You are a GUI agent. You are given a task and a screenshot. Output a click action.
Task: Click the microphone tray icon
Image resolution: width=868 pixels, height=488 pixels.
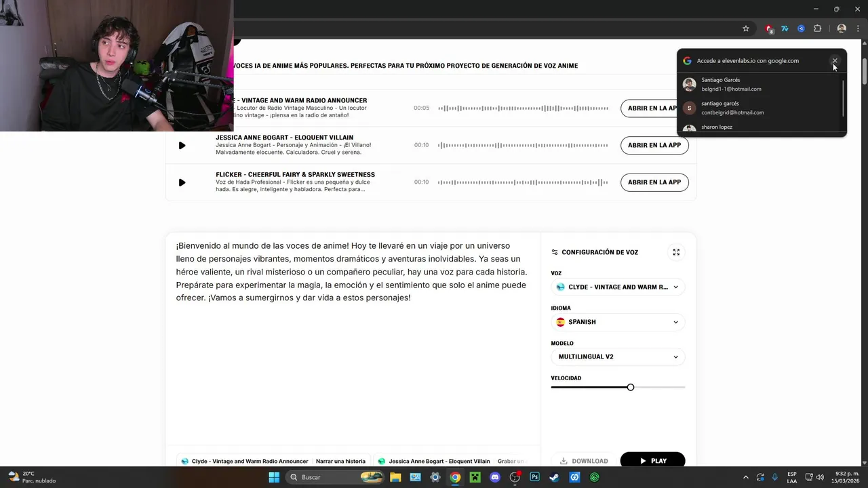(x=775, y=477)
